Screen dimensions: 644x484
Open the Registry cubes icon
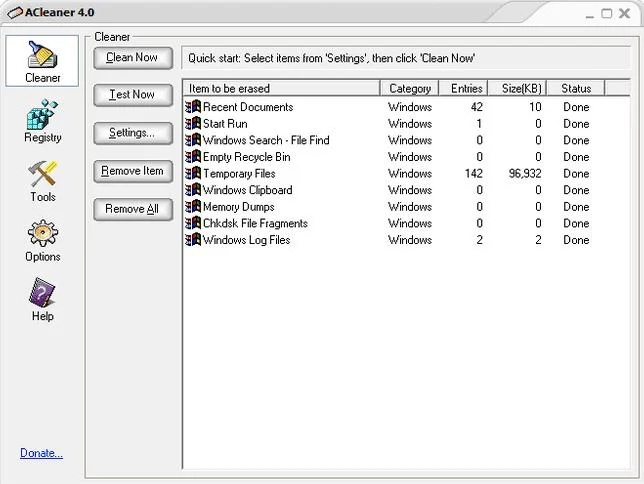42,114
